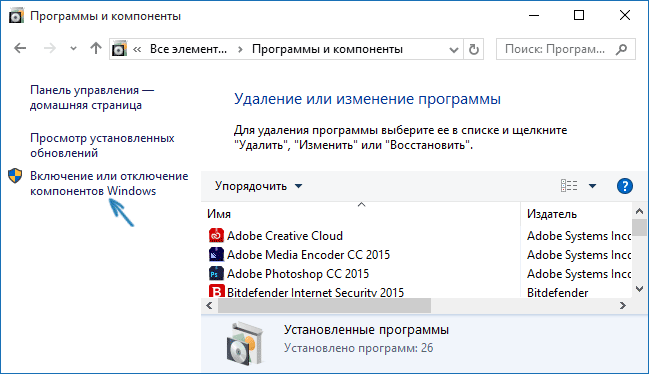Click the vertical scrollbar thumb
This screenshot has height=374, width=649.
coord(639,228)
